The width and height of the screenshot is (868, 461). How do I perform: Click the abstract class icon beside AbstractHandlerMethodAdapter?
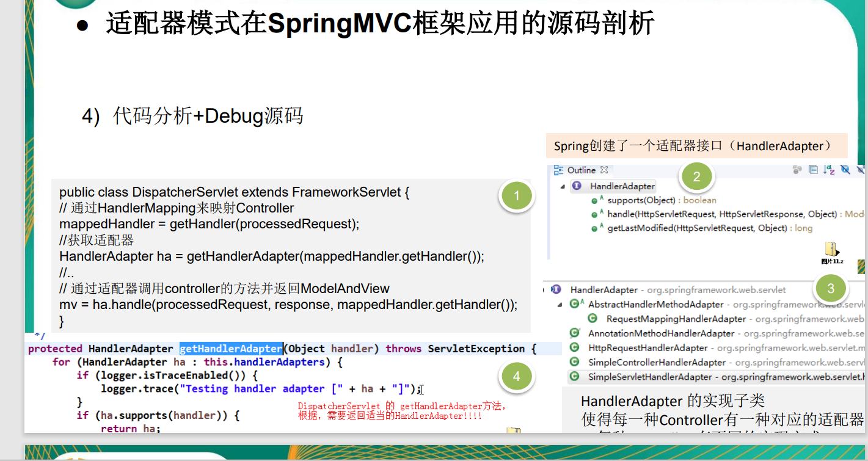click(577, 304)
